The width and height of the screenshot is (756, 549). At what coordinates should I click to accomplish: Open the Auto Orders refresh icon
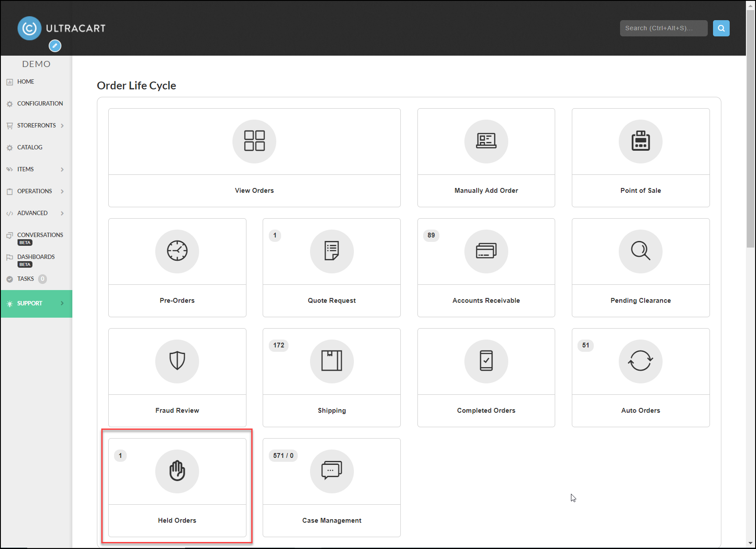tap(641, 361)
